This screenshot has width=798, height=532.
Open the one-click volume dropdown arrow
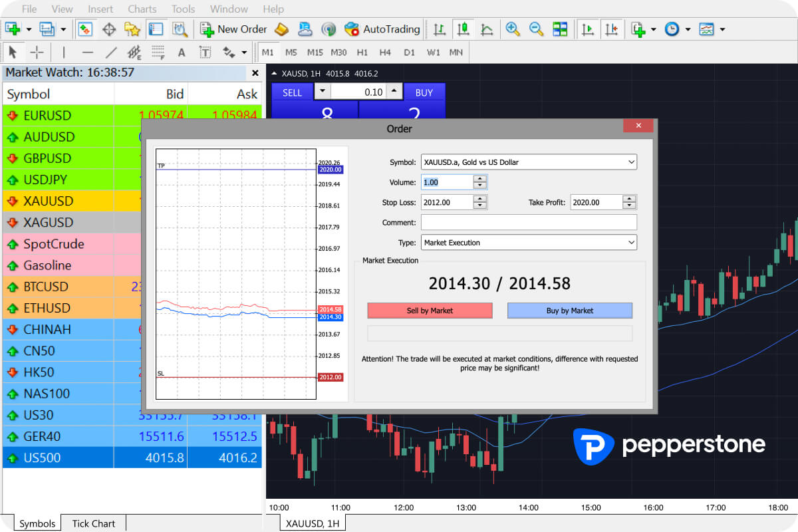coord(322,92)
